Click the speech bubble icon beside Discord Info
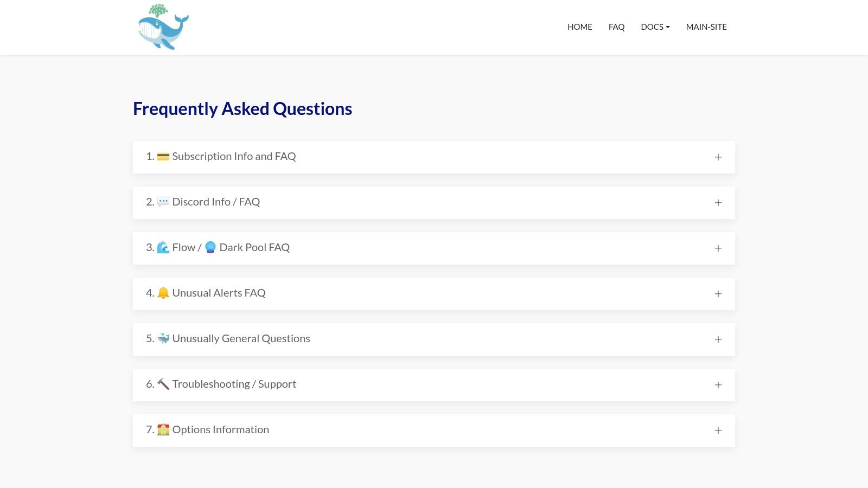 163,202
